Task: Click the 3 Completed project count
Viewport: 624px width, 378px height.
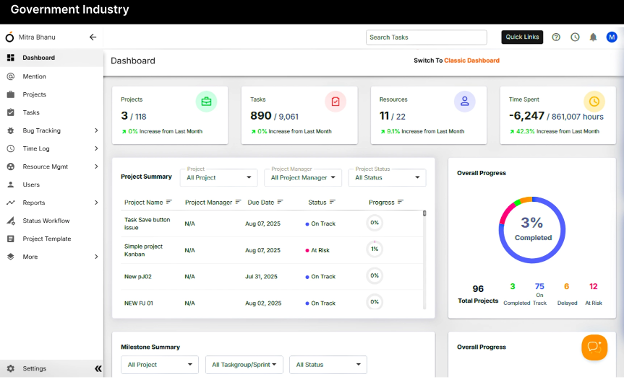Action: coord(513,286)
